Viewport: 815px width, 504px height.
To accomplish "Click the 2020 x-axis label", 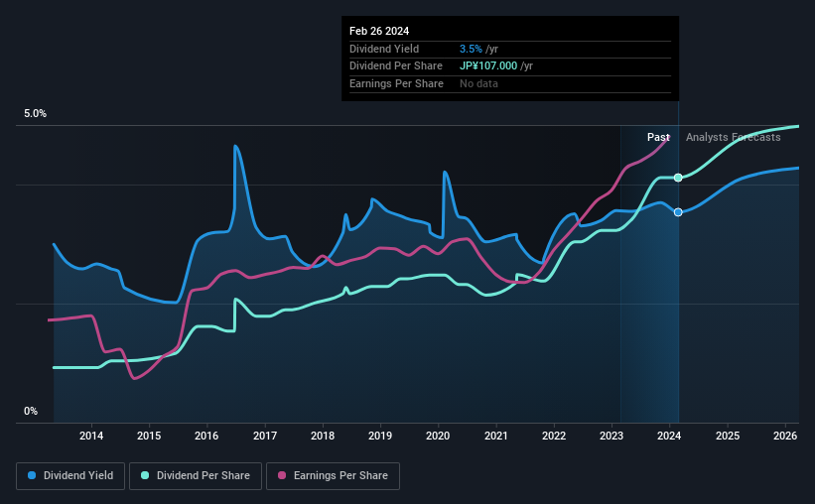I will (438, 436).
